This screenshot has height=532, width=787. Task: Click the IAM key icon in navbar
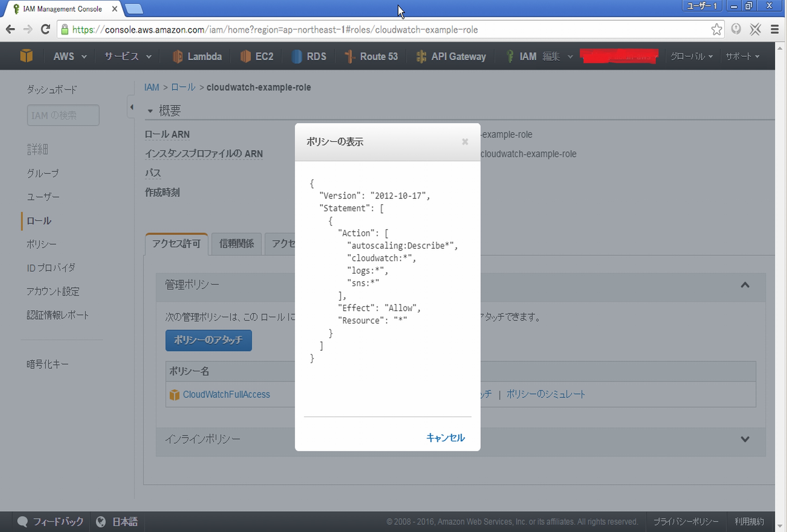click(x=510, y=56)
